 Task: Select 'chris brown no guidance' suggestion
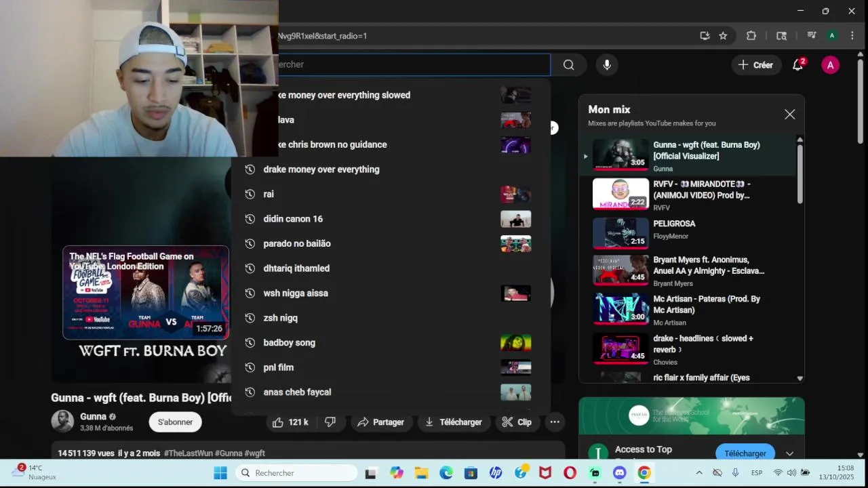(414, 144)
